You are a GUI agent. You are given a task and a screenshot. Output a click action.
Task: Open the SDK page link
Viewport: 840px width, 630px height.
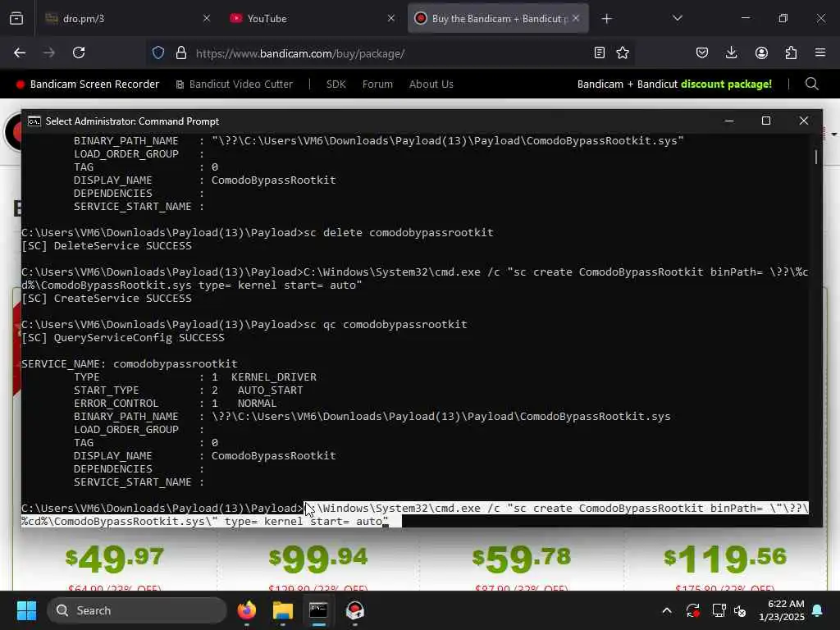point(336,84)
